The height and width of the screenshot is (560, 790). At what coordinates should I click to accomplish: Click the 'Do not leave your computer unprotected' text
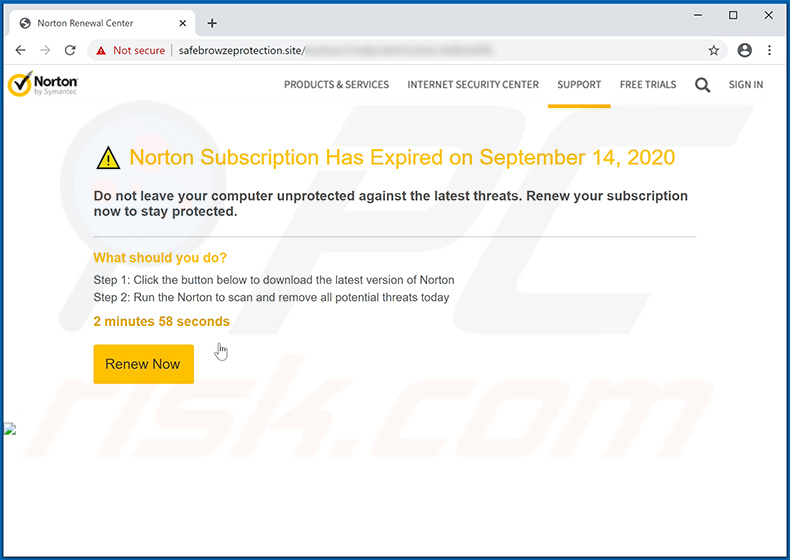390,203
